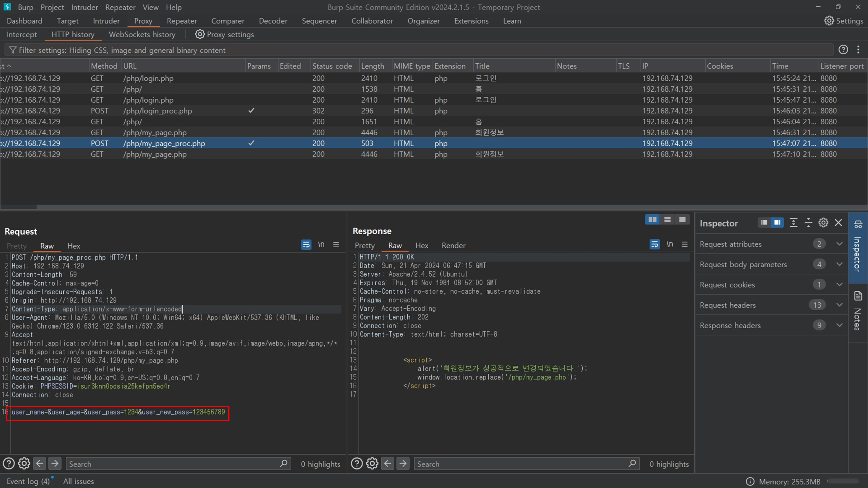The image size is (868, 488).
Task: Go to previous match in Response search
Action: click(387, 464)
